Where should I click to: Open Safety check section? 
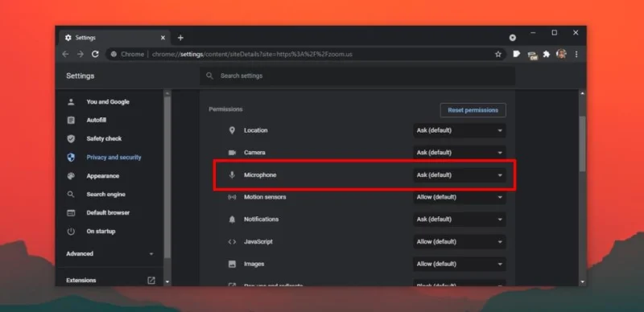[x=104, y=139]
